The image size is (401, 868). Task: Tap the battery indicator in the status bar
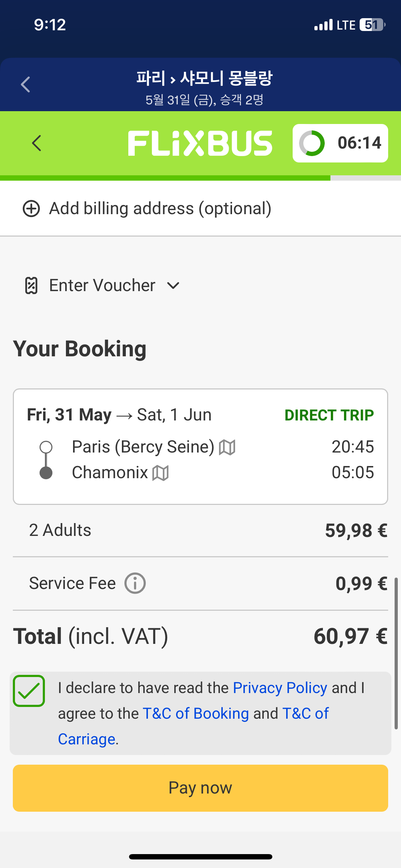372,25
